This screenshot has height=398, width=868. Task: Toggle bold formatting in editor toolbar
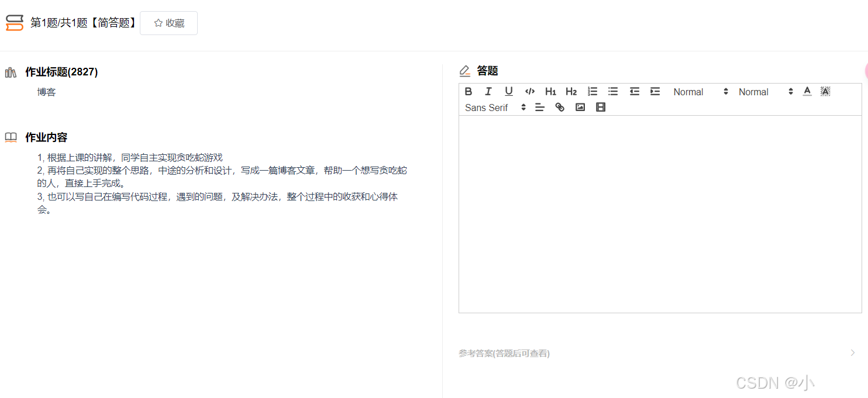pyautogui.click(x=469, y=91)
